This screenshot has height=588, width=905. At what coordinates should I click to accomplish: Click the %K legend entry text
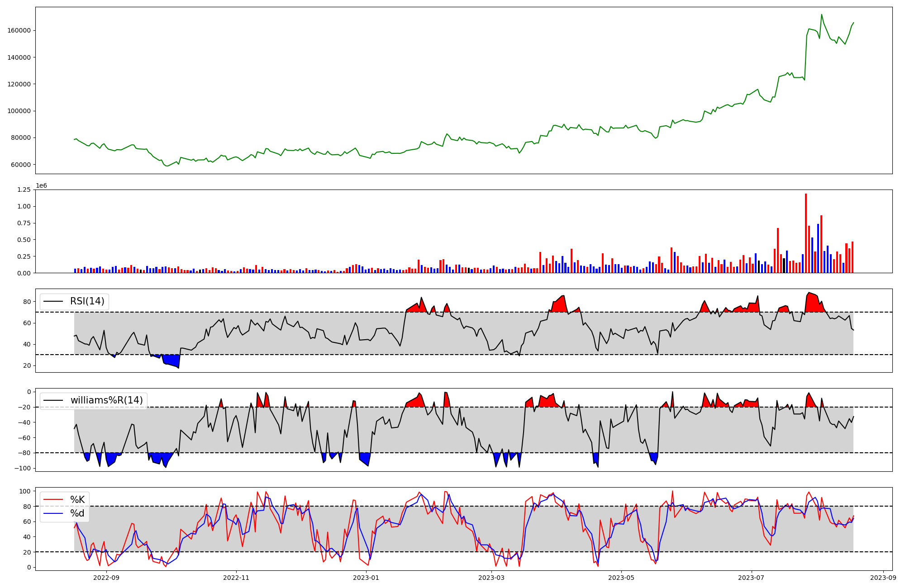[77, 500]
